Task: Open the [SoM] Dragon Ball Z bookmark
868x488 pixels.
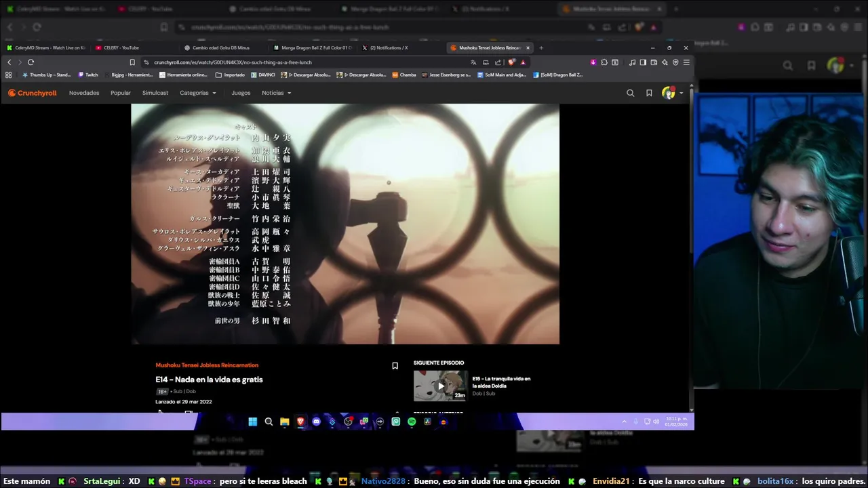Action: tap(558, 75)
